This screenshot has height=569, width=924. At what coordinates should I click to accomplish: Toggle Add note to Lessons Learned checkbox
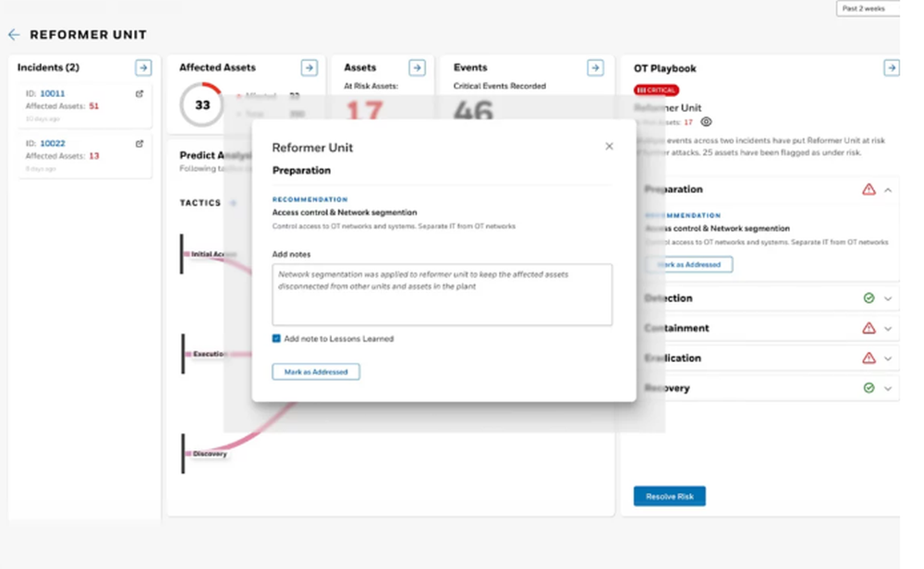click(x=276, y=339)
